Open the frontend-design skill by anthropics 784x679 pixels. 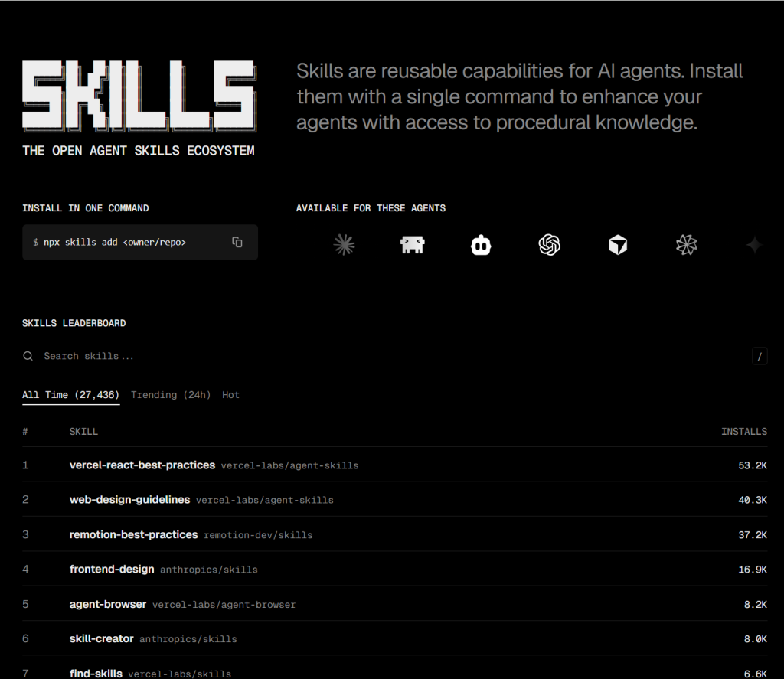112,569
